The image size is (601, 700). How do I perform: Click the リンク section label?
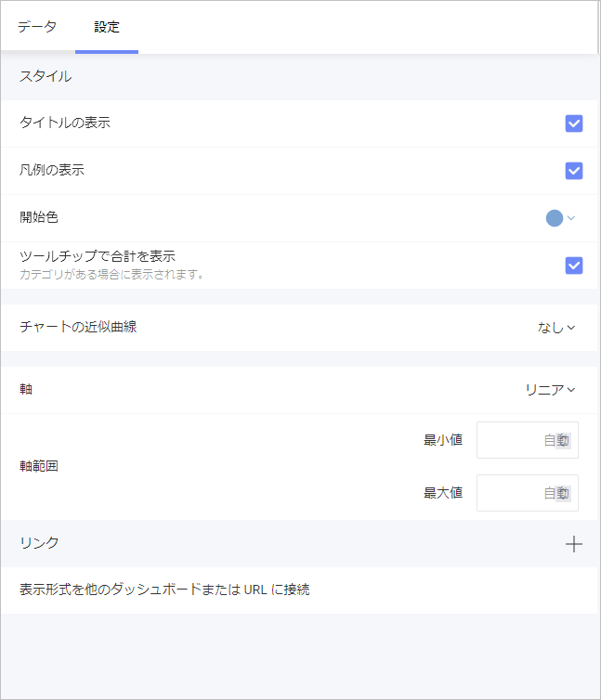click(39, 543)
